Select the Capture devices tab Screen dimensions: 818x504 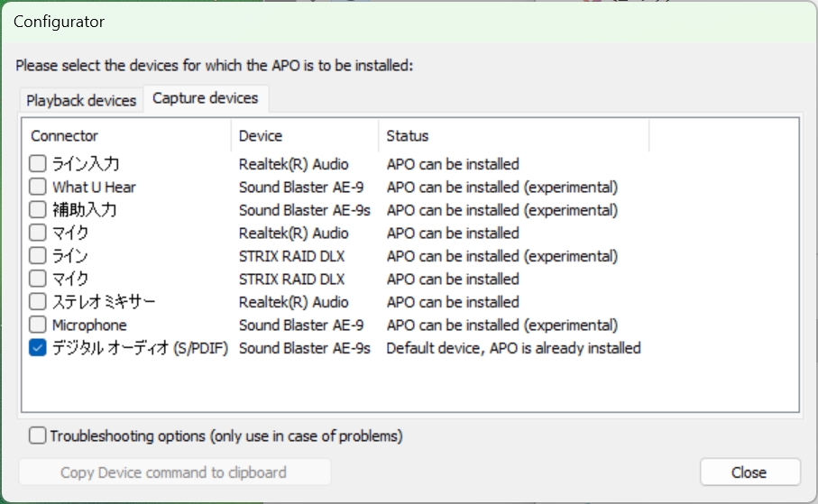[206, 98]
